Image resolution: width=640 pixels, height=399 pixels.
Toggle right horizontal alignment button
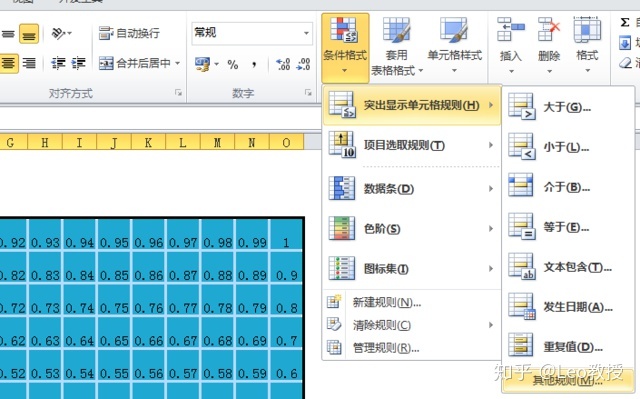tap(29, 63)
